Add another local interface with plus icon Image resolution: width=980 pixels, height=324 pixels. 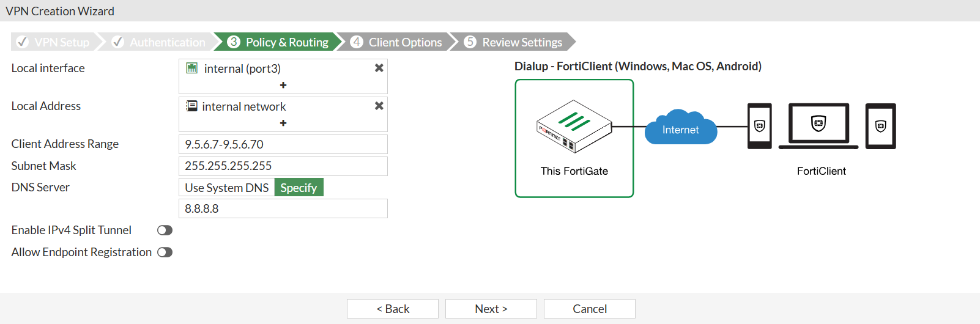pos(283,85)
